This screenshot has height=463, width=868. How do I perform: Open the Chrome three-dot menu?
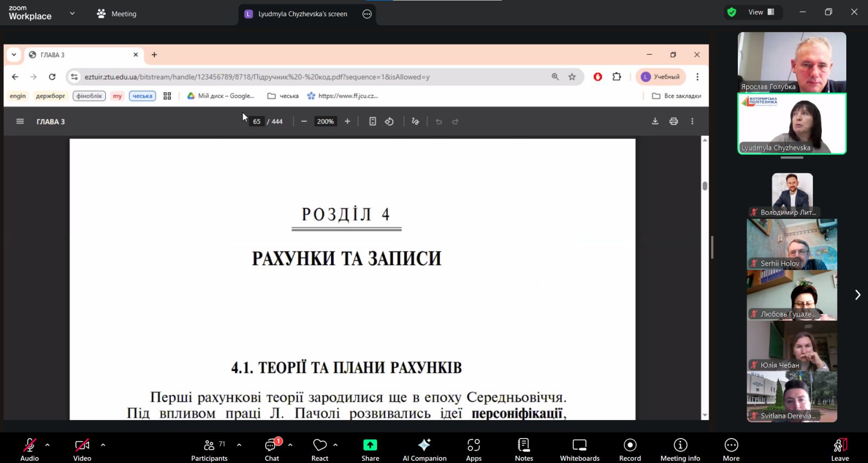pos(698,77)
